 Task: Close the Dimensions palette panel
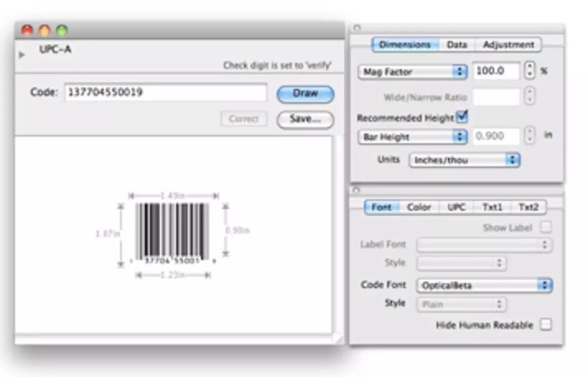pyautogui.click(x=356, y=28)
